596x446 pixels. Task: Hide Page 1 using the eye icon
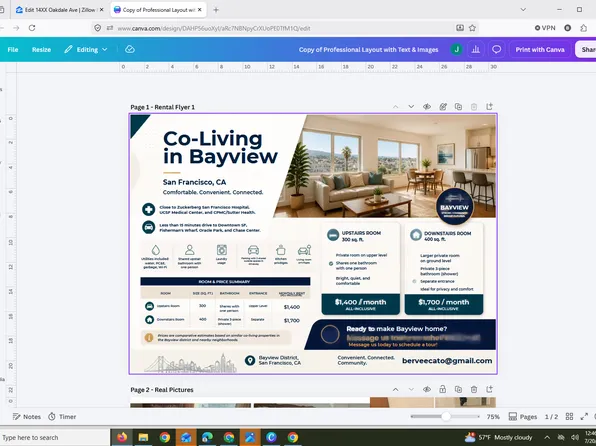(427, 107)
